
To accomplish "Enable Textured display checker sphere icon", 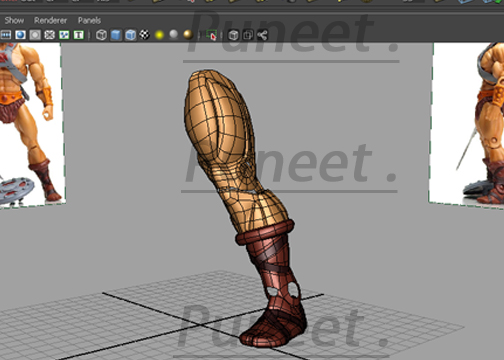I will 145,34.
